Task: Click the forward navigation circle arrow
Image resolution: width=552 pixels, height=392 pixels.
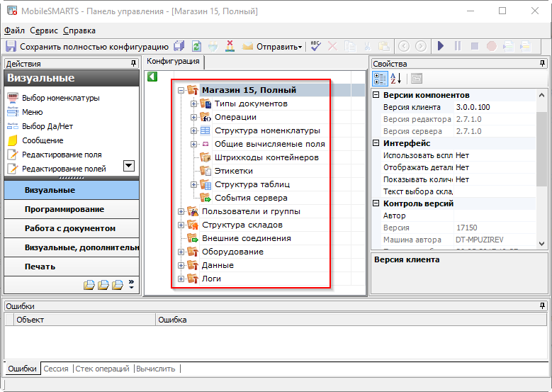Action: (x=421, y=46)
